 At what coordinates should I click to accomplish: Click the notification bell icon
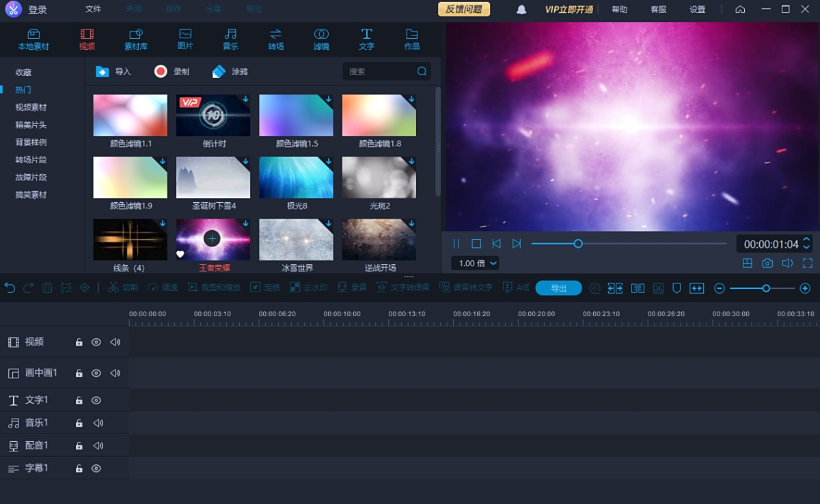(521, 10)
